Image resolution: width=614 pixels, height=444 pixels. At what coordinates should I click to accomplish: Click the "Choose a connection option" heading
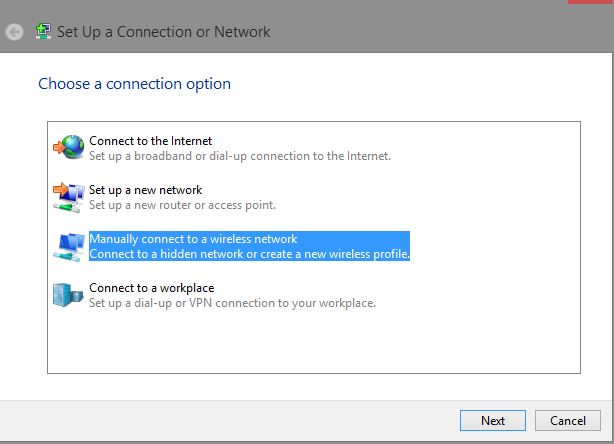[134, 84]
